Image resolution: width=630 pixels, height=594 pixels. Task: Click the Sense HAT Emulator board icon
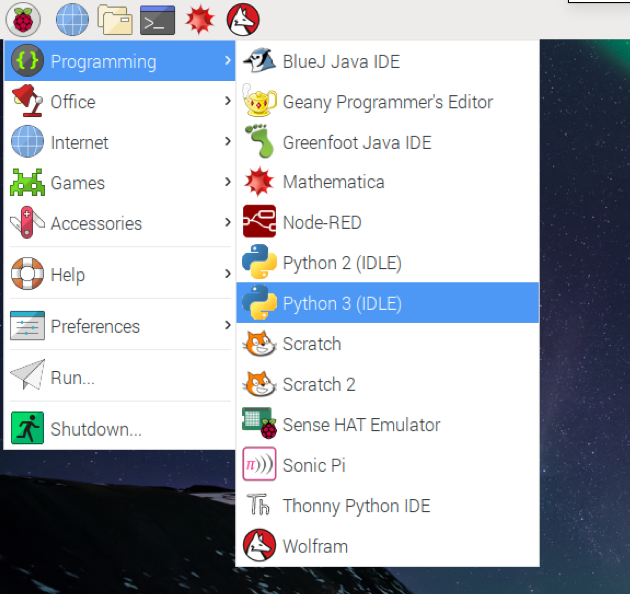click(260, 424)
